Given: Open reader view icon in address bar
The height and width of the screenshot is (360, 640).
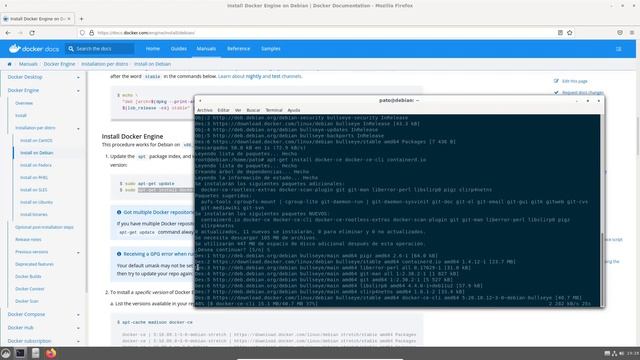Looking at the screenshot, I should point(560,33).
